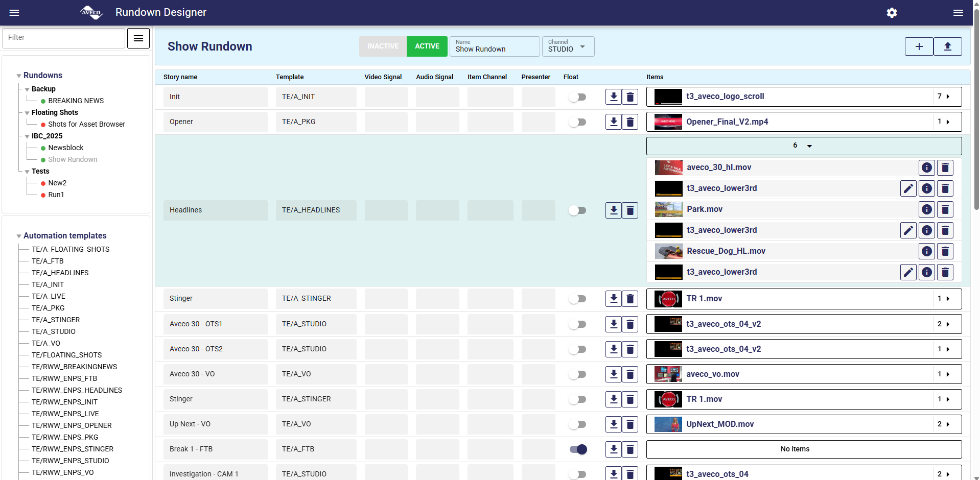Open settings gear in top bar

coord(892,13)
